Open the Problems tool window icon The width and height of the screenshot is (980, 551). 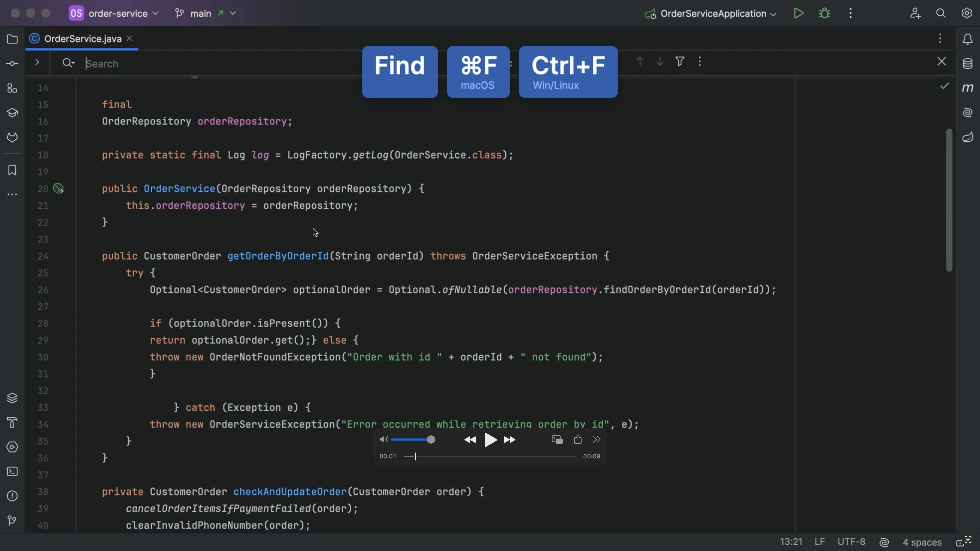pyautogui.click(x=12, y=496)
